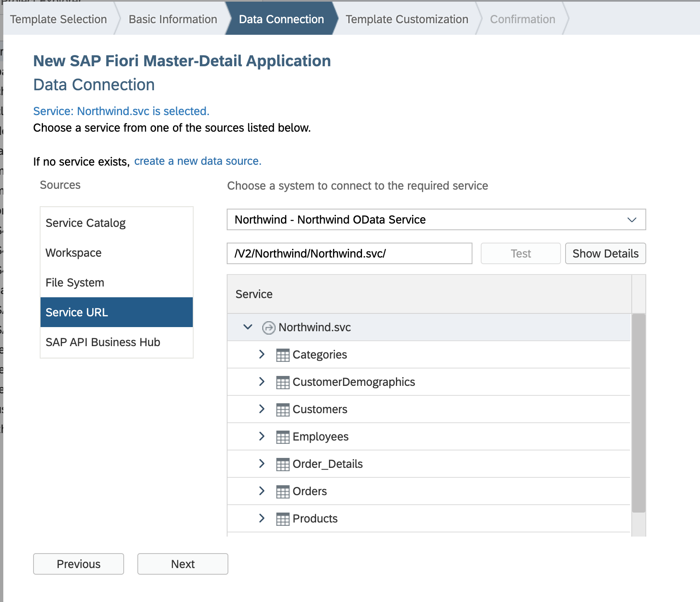Viewport: 700px width, 602px height.
Task: Go back to the Basic Information step
Action: tap(173, 19)
